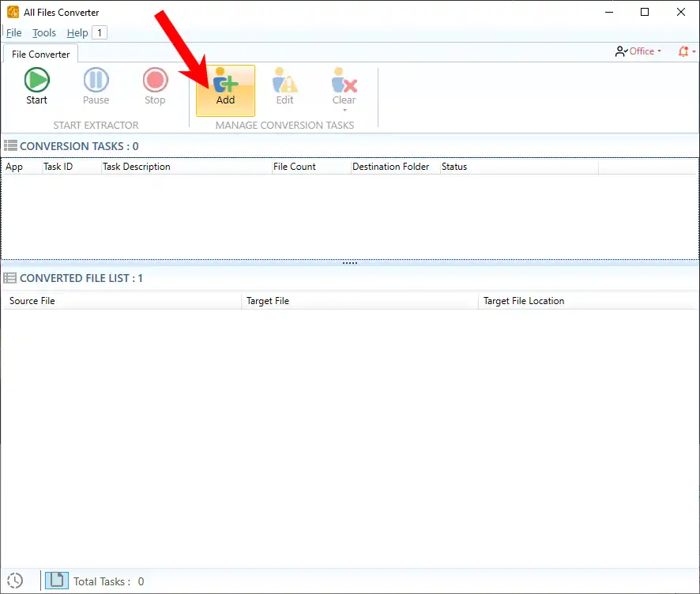The image size is (700, 594).
Task: Edit the selected conversion task
Action: [285, 87]
